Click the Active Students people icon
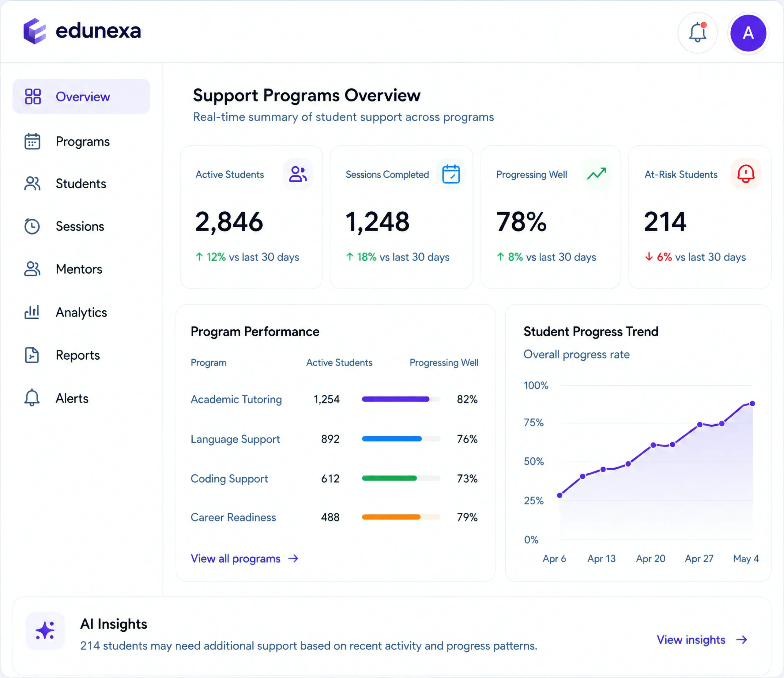 (298, 174)
